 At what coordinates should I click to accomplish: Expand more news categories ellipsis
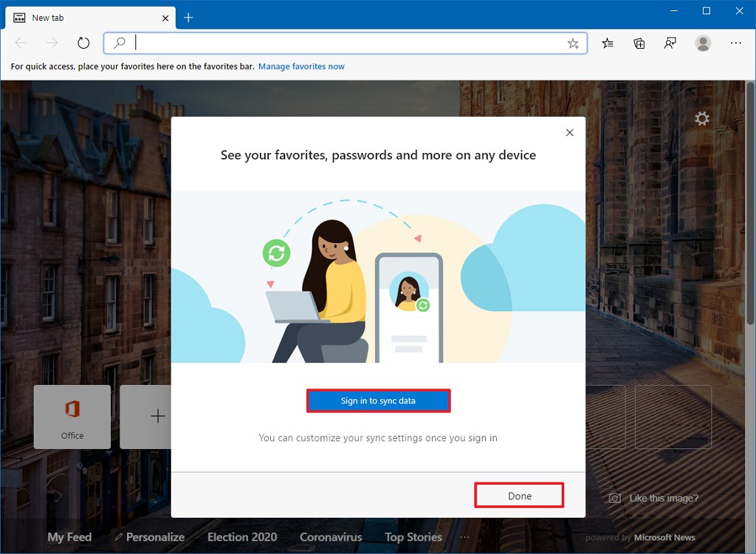(464, 537)
